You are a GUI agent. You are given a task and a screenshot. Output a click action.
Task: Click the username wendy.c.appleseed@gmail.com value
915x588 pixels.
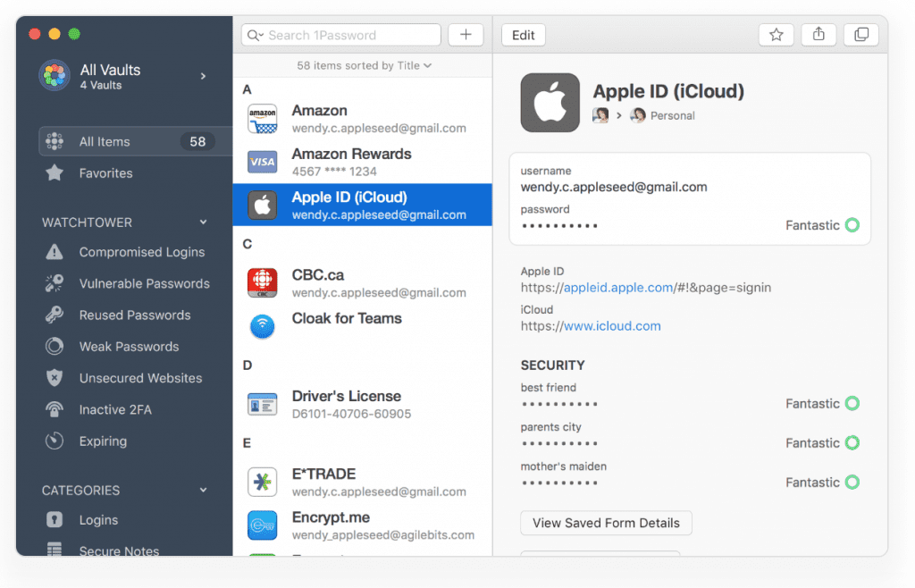pos(614,187)
